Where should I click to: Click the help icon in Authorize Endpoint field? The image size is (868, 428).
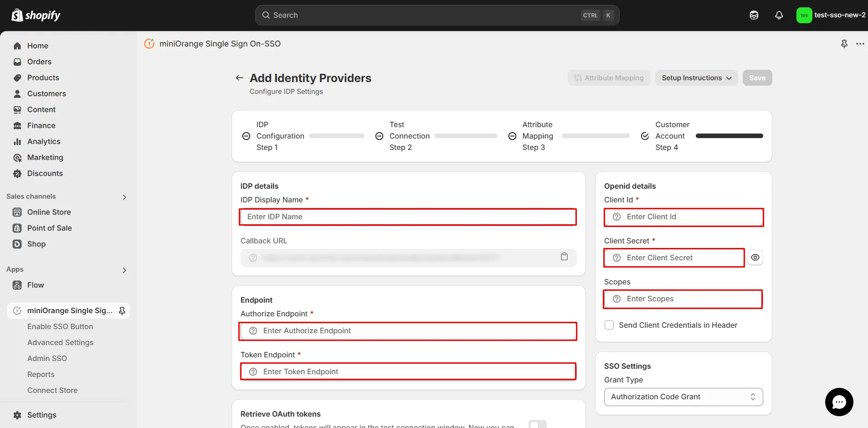click(253, 331)
